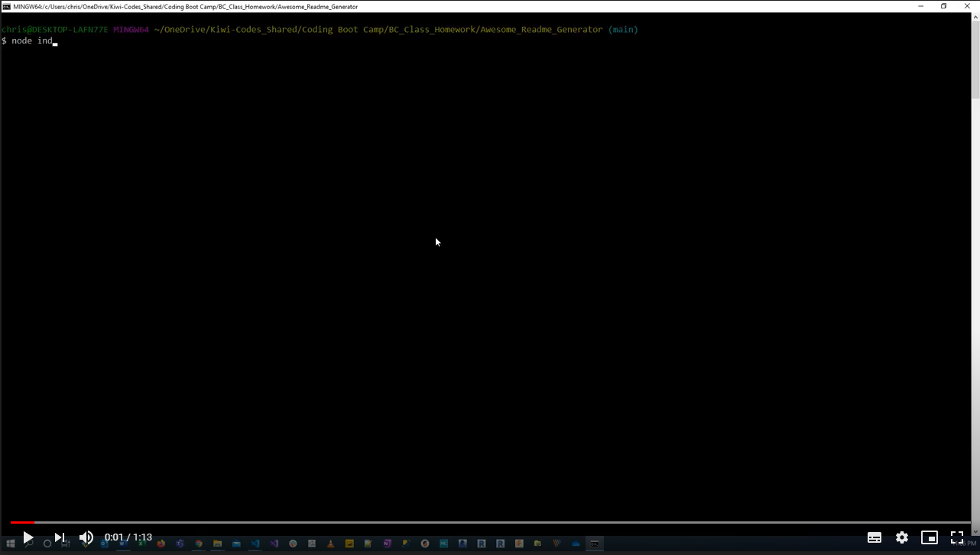This screenshot has width=980, height=555.
Task: Enter fullscreen video mode
Action: (957, 537)
